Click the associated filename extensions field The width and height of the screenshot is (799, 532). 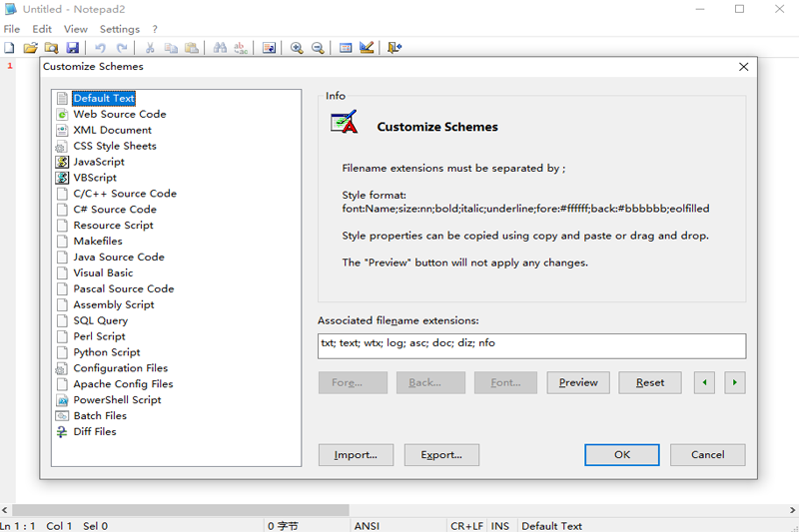click(x=532, y=346)
